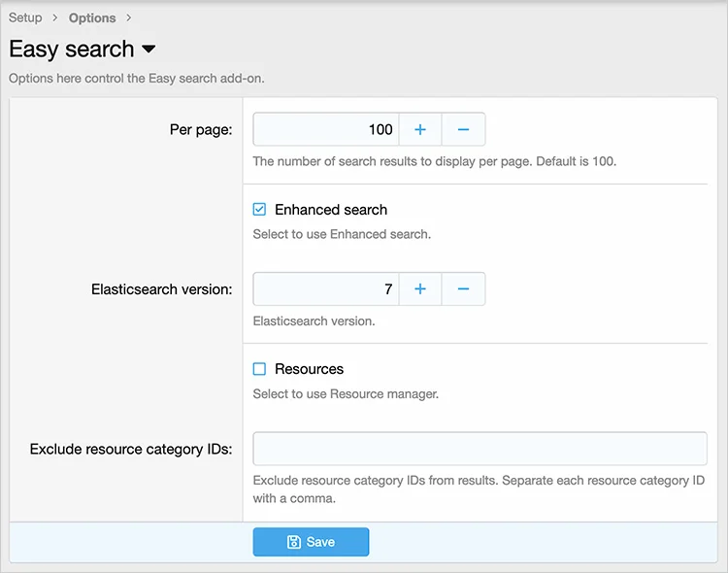The height and width of the screenshot is (573, 728).
Task: Click the 'Elasticsearch version:' field label
Action: click(161, 289)
